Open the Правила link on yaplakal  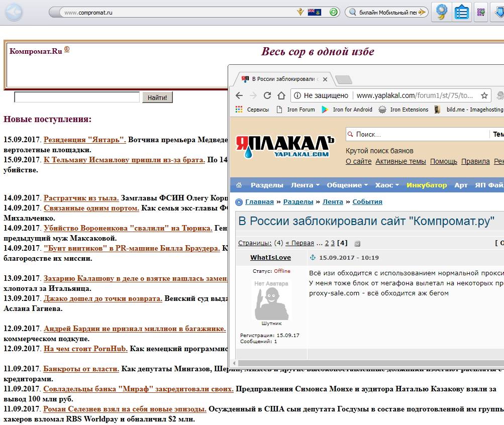point(475,161)
